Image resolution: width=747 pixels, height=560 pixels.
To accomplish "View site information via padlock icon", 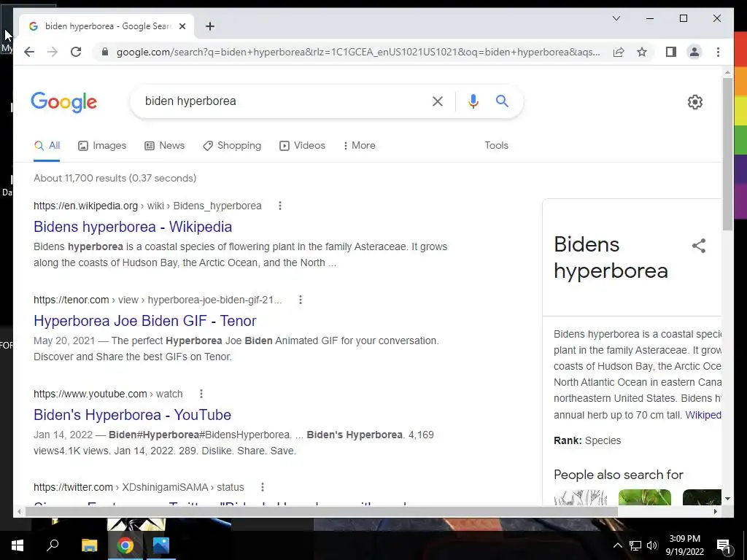I will (105, 52).
